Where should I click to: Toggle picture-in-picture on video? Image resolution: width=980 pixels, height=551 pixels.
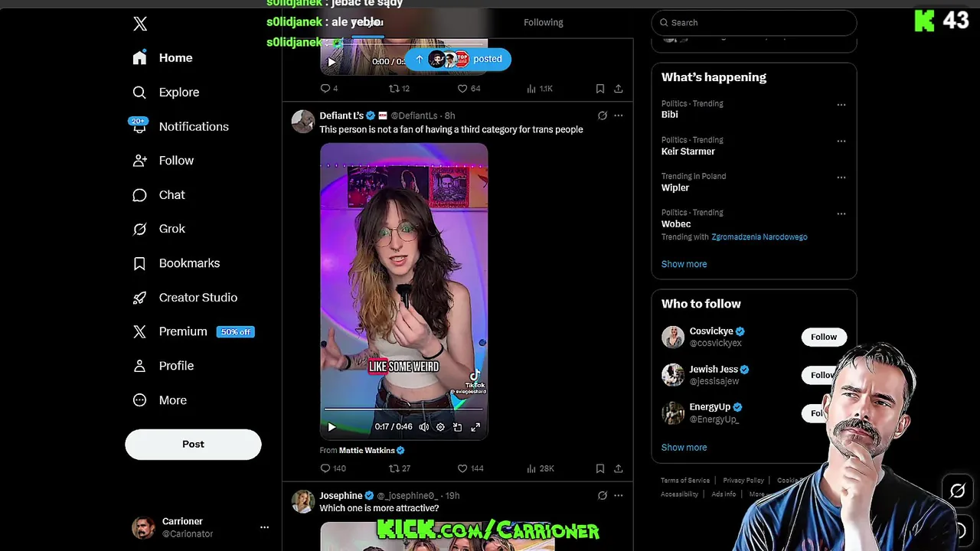[458, 427]
